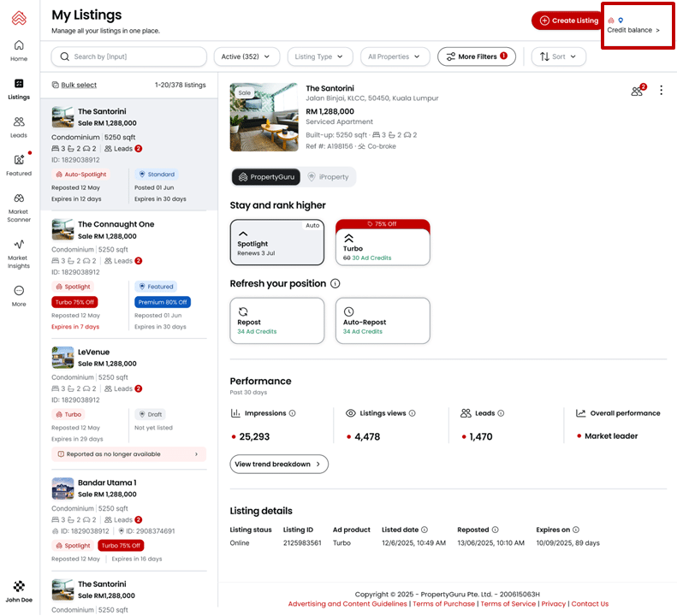Open the Terms of Service link

(x=508, y=604)
